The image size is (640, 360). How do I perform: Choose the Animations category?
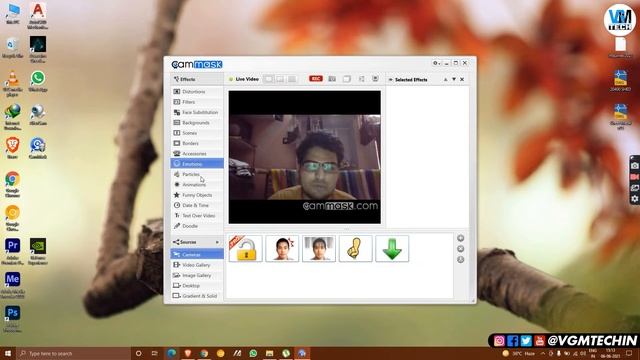click(197, 184)
